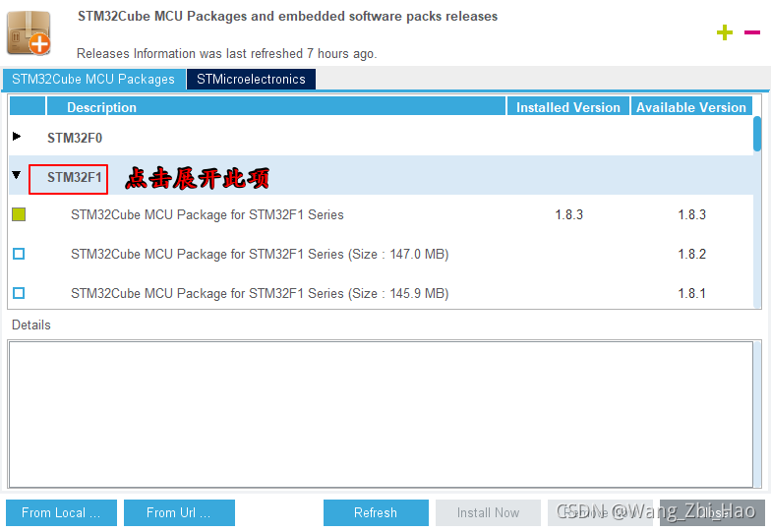
Task: Refresh the releases list
Action: pyautogui.click(x=376, y=513)
